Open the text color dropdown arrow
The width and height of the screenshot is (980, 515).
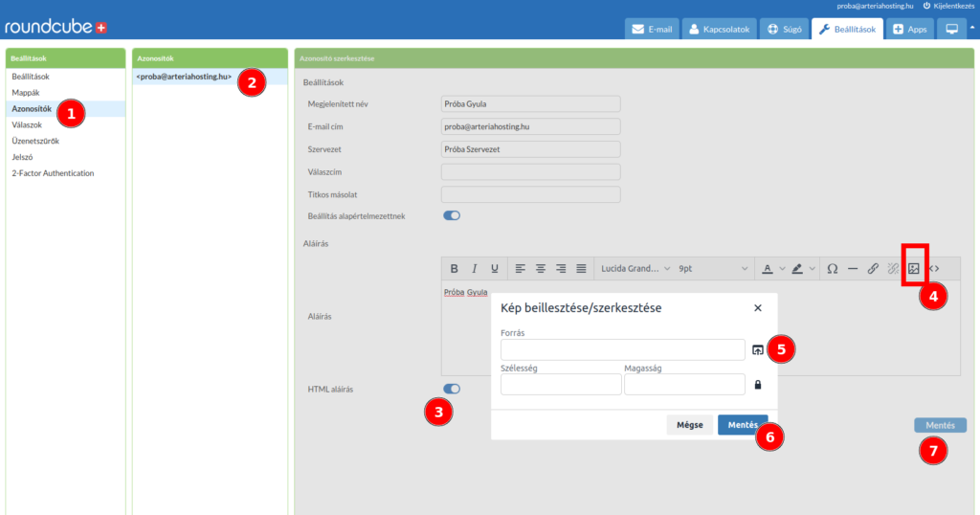782,269
